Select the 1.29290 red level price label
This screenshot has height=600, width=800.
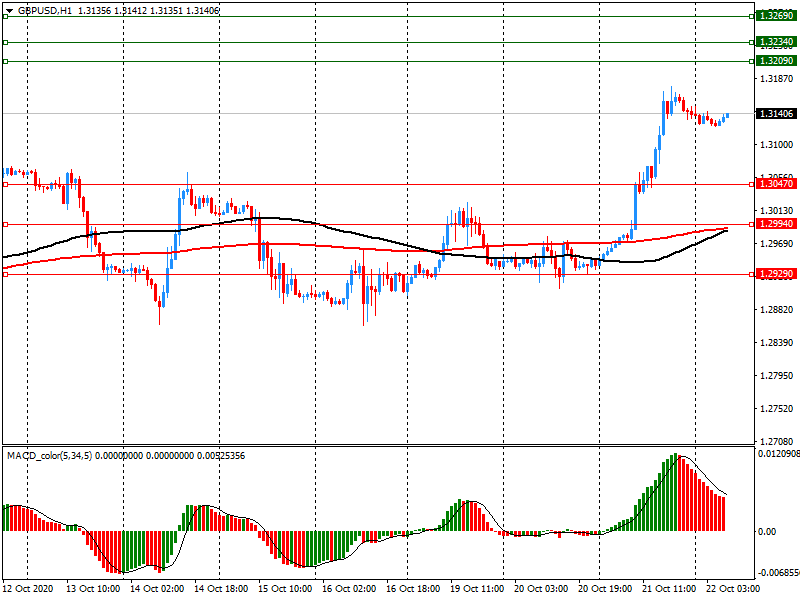click(x=776, y=274)
